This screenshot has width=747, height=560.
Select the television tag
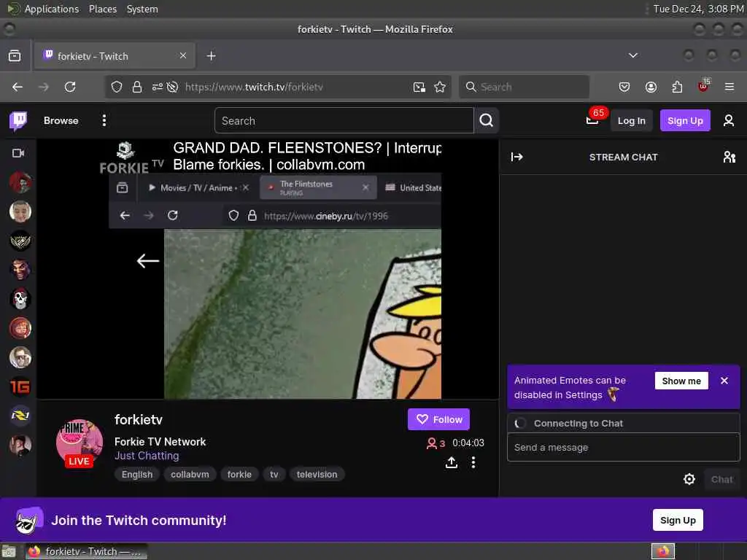pyautogui.click(x=317, y=474)
